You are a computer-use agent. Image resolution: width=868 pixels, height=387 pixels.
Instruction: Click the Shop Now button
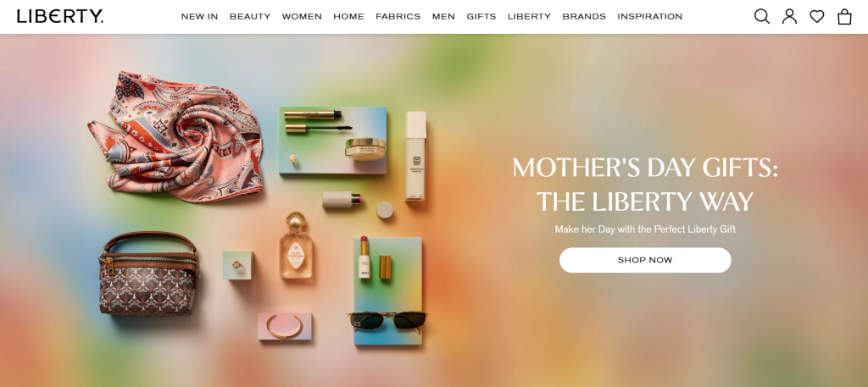pyautogui.click(x=645, y=260)
